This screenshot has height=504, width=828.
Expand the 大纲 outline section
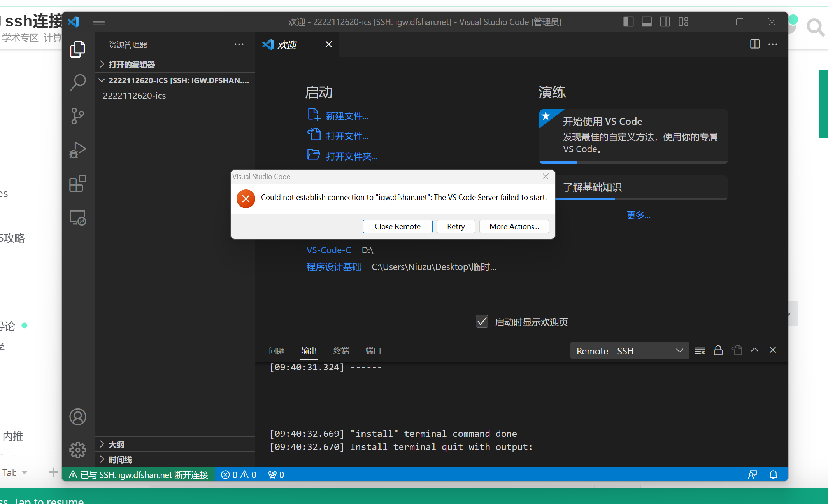tap(116, 444)
